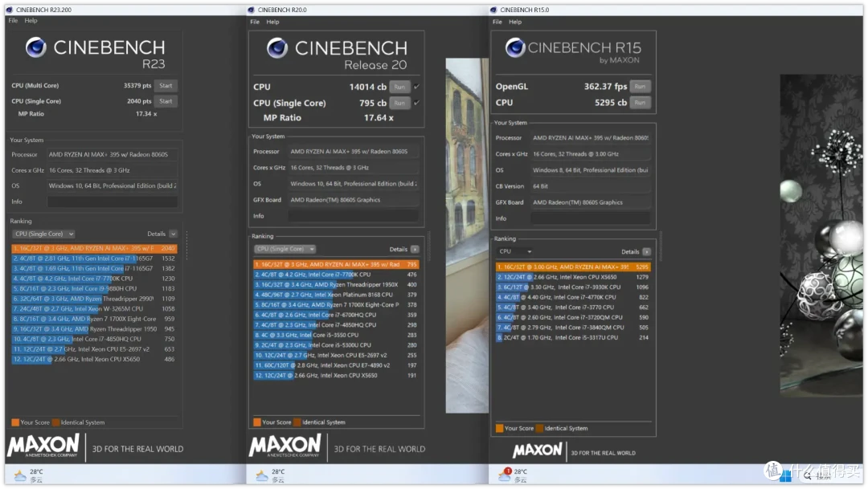Select the i7-1165G7 row scoring 1382 in R23

point(94,269)
